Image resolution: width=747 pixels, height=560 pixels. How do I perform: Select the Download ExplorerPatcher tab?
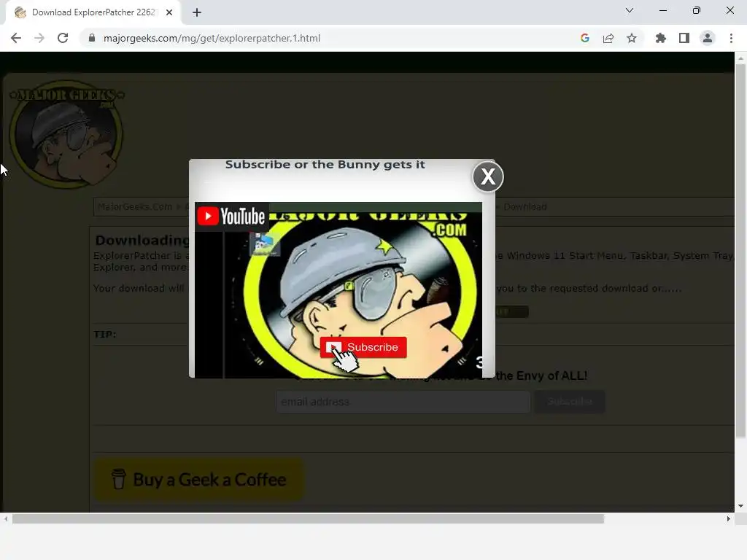tap(93, 12)
